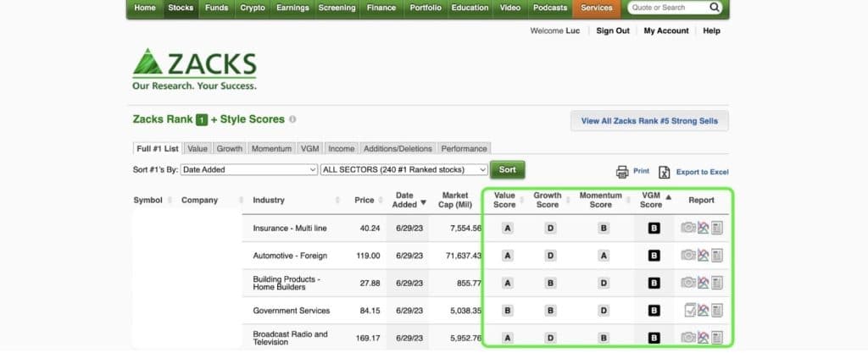Open the Home menu

pyautogui.click(x=144, y=8)
